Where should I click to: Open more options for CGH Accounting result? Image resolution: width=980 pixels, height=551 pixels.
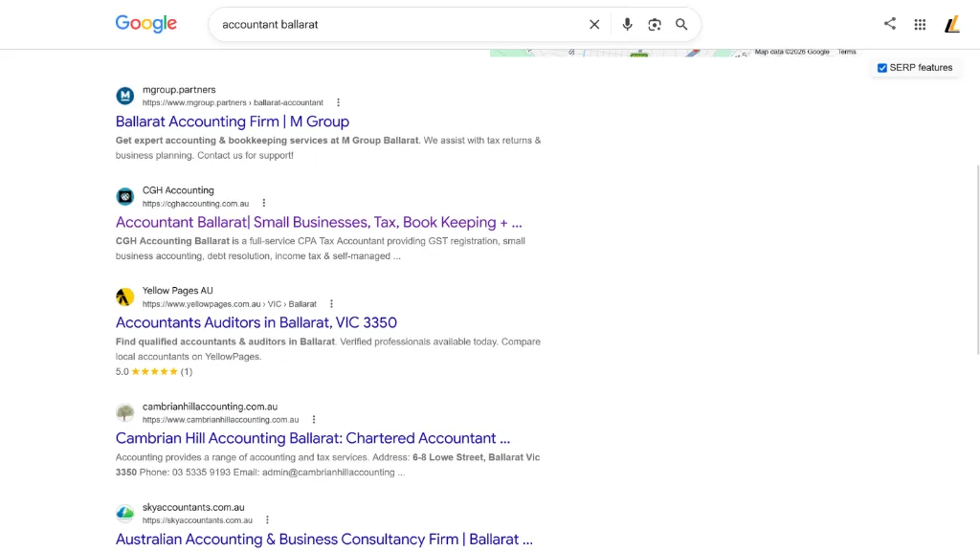[x=264, y=203]
